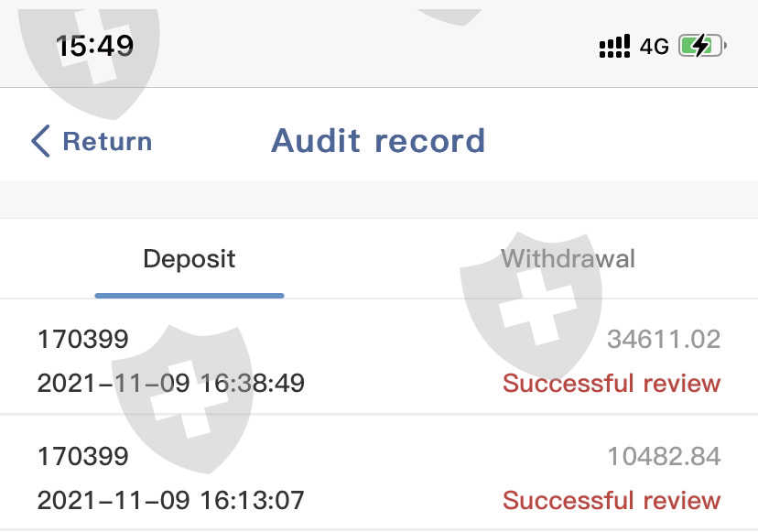The height and width of the screenshot is (532, 758).
Task: Tap the back chevron arrow icon
Action: (40, 142)
